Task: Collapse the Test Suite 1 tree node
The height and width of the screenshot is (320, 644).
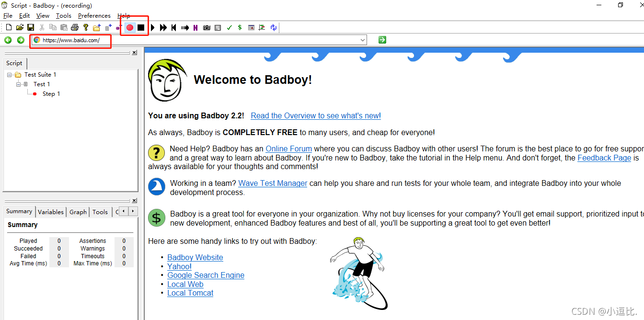Action: pyautogui.click(x=10, y=75)
